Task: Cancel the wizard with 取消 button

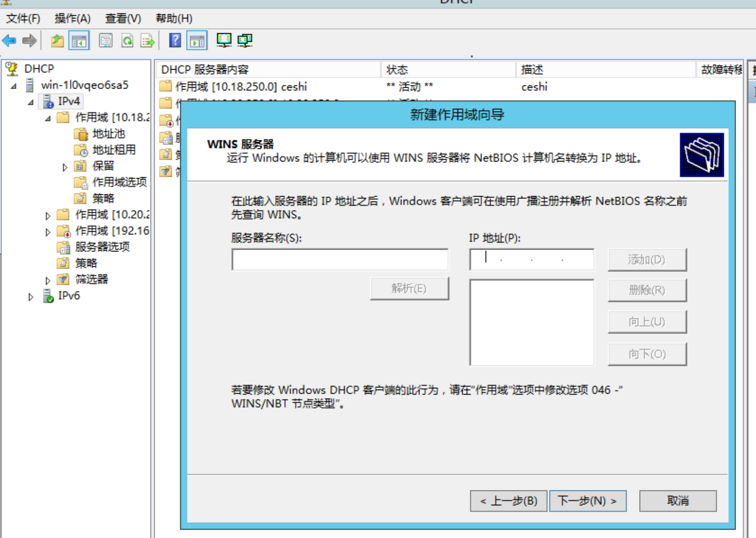Action: point(678,501)
